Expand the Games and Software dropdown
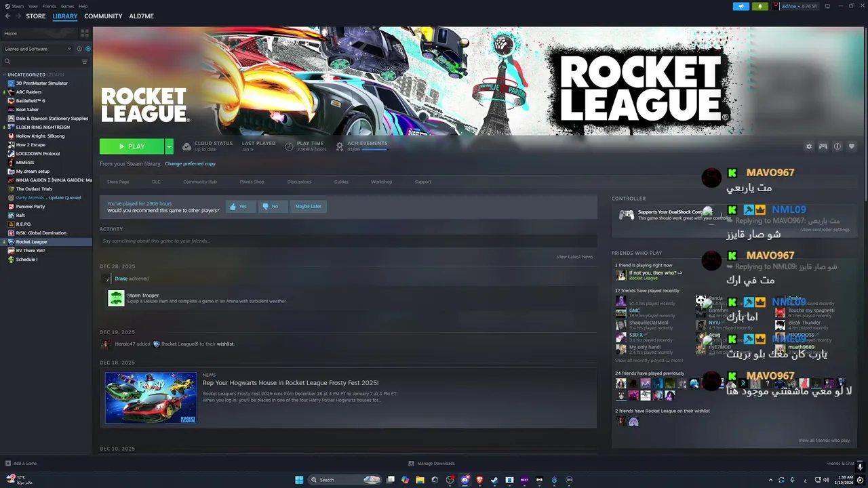This screenshot has height=488, width=868. 37,49
